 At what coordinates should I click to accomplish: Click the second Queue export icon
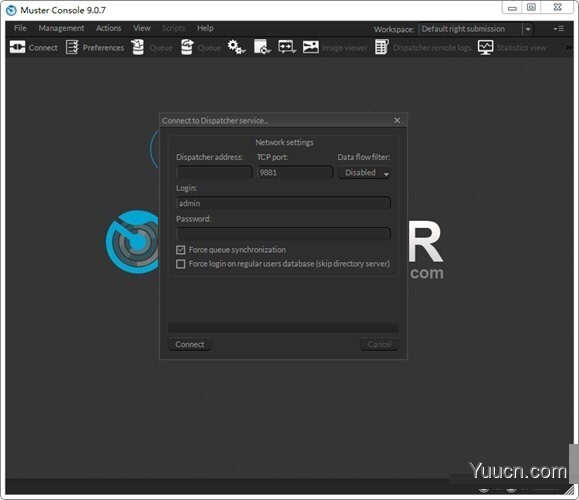pyautogui.click(x=187, y=47)
